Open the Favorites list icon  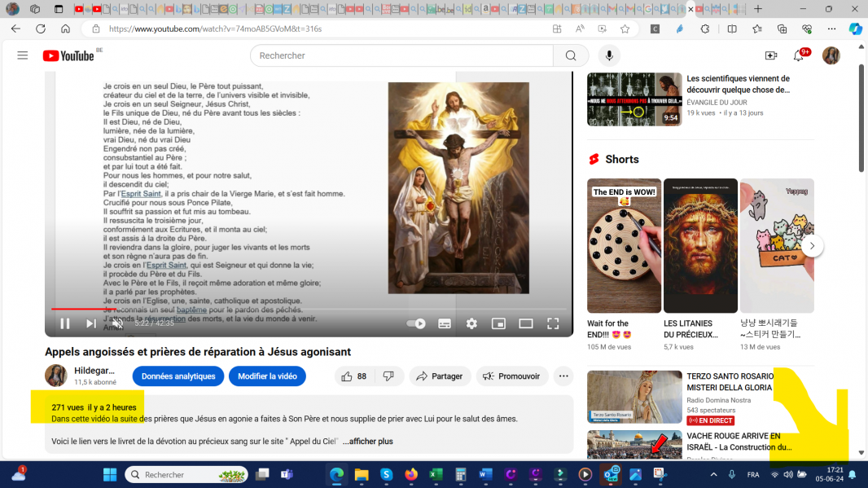(x=756, y=29)
